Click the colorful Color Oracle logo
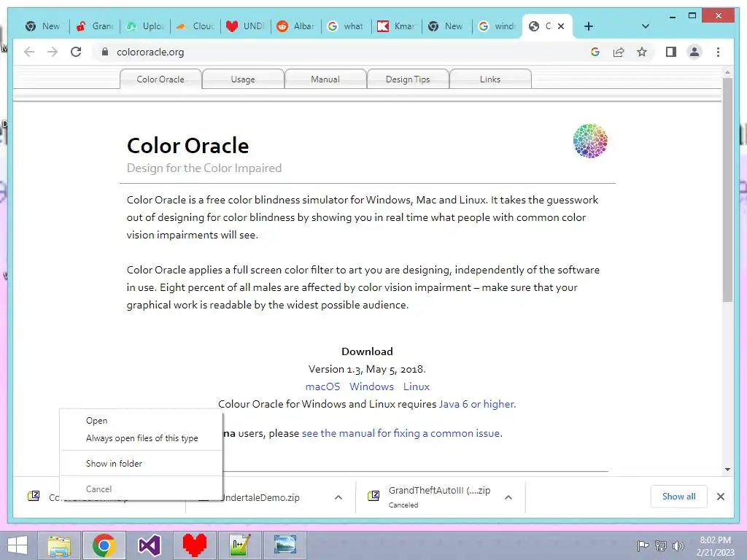Image resolution: width=747 pixels, height=560 pixels. coord(590,141)
